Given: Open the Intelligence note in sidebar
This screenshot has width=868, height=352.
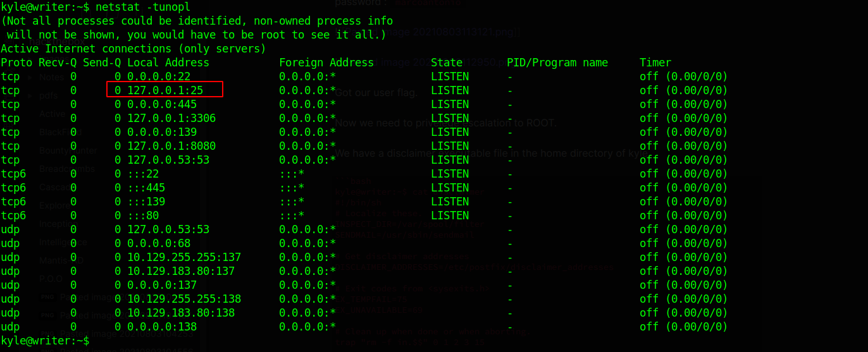Looking at the screenshot, I should (63, 242).
